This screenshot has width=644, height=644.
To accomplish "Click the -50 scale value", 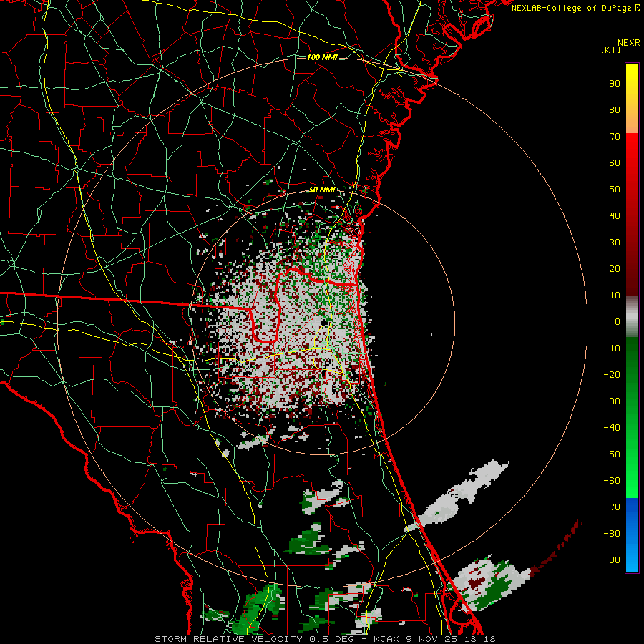I will tap(612, 454).
